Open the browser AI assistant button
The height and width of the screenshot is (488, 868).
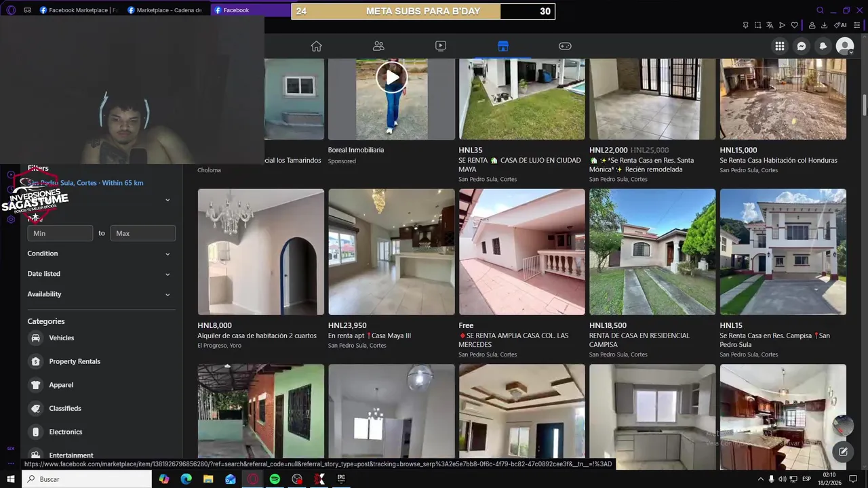pos(840,25)
